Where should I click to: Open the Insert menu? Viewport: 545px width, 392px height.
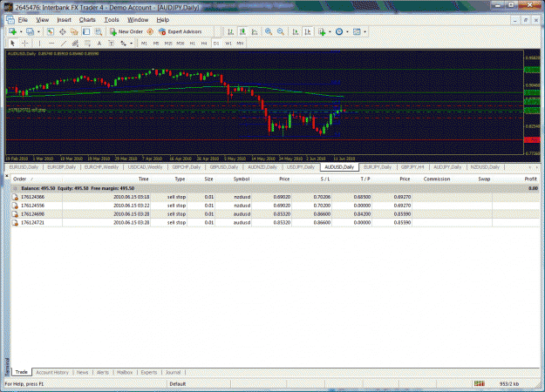[64, 20]
